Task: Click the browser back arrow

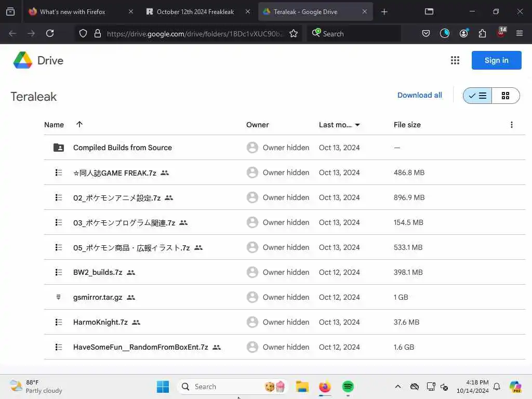Action: click(x=12, y=33)
